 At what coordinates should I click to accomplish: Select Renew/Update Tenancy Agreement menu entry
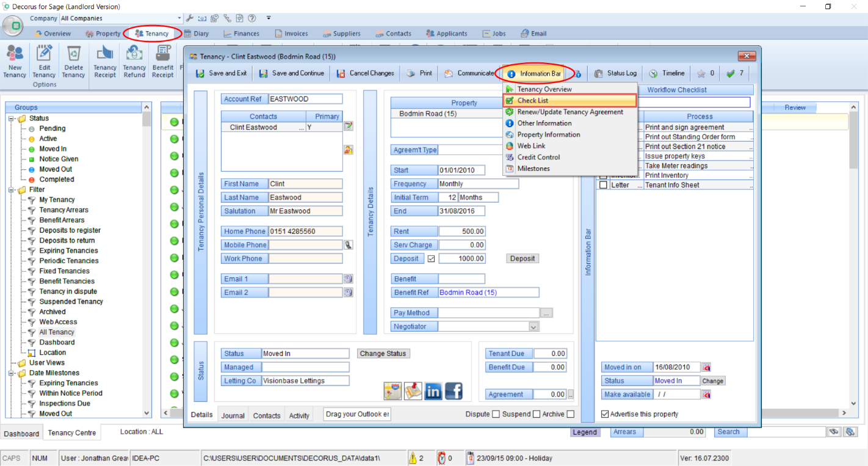(570, 112)
